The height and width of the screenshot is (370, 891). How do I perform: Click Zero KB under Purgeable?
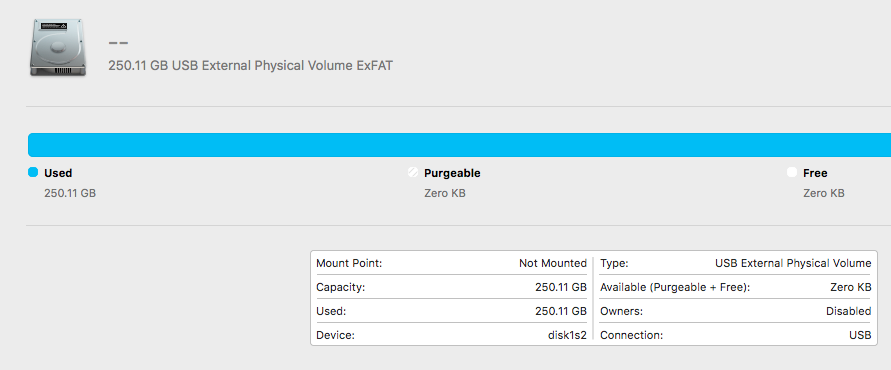[445, 193]
